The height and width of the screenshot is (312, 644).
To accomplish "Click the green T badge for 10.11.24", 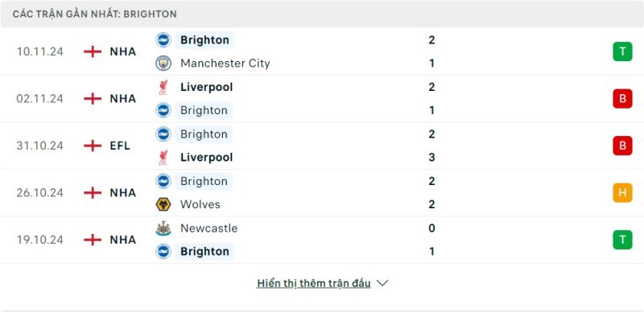I will 622,51.
